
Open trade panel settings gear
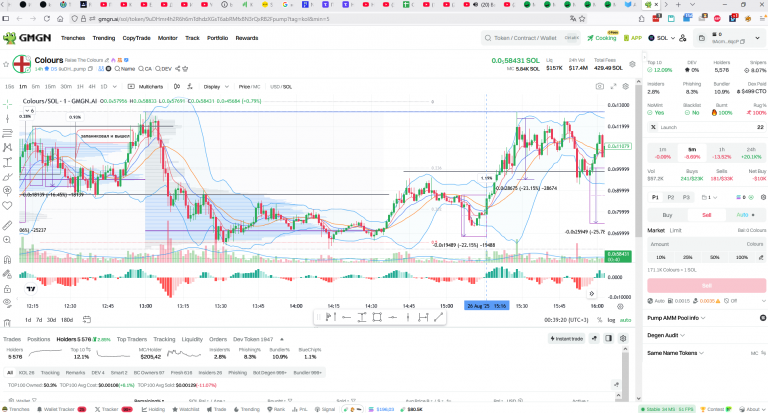click(x=763, y=197)
